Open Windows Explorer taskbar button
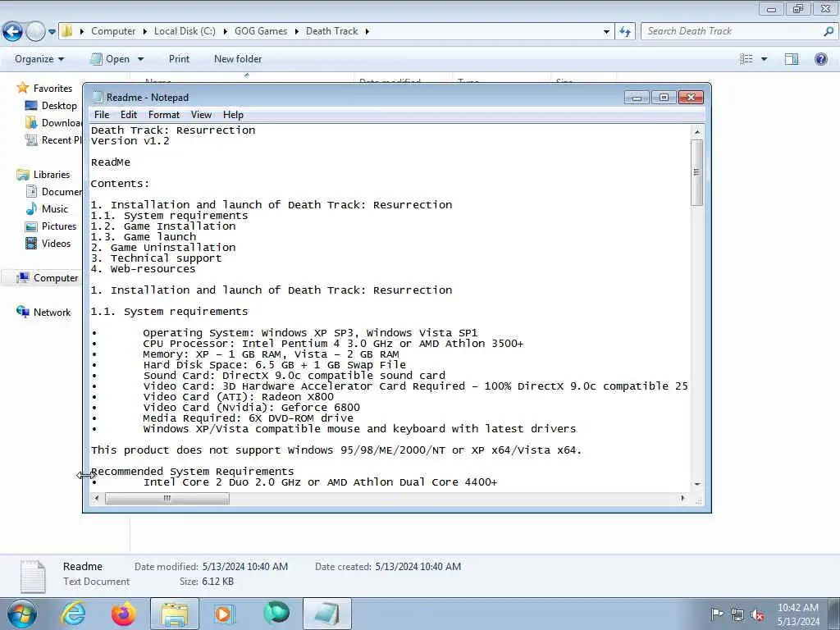 tap(175, 614)
